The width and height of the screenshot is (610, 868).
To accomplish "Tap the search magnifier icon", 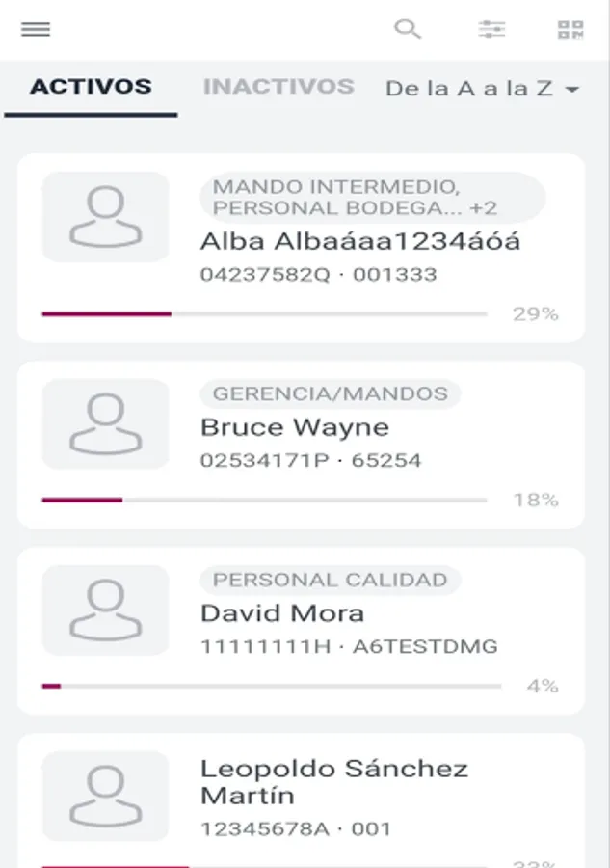I will click(408, 29).
